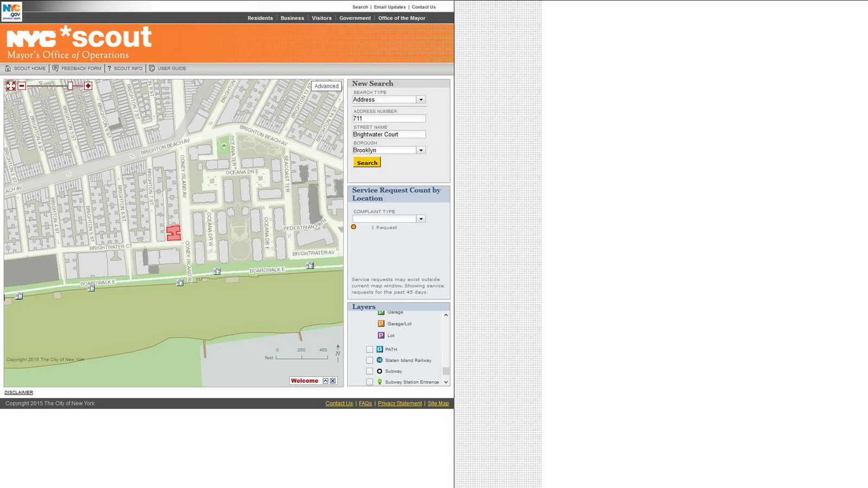868x488 pixels.
Task: Click the NYC.gov logo
Action: pos(11,11)
